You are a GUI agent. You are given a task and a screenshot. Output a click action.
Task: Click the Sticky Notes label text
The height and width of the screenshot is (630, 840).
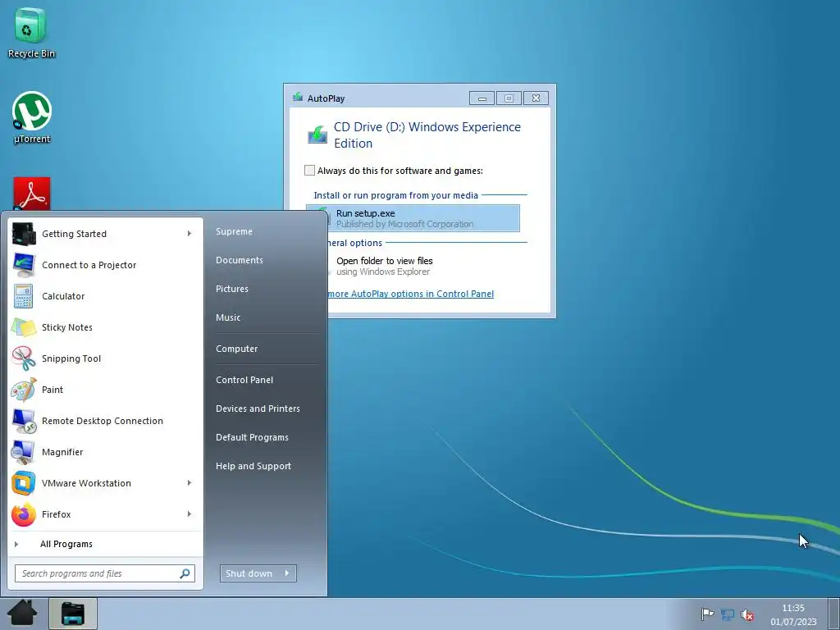pyautogui.click(x=67, y=327)
